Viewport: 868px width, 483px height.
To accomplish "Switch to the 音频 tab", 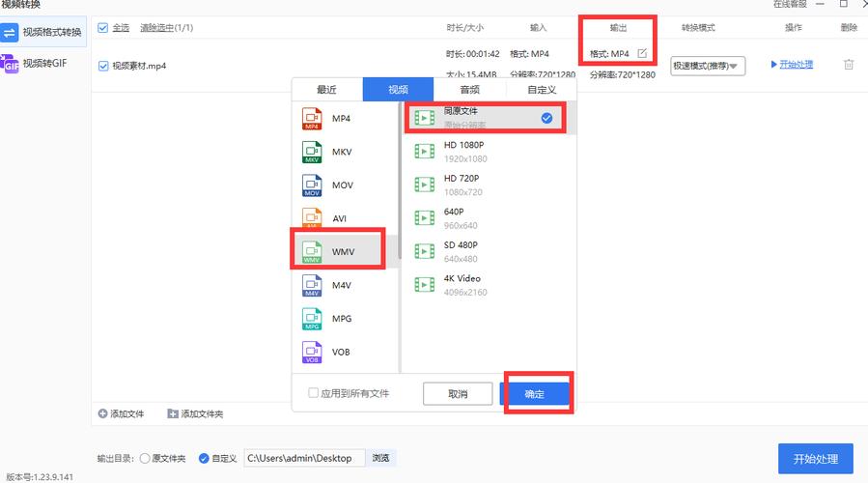I will pyautogui.click(x=469, y=90).
